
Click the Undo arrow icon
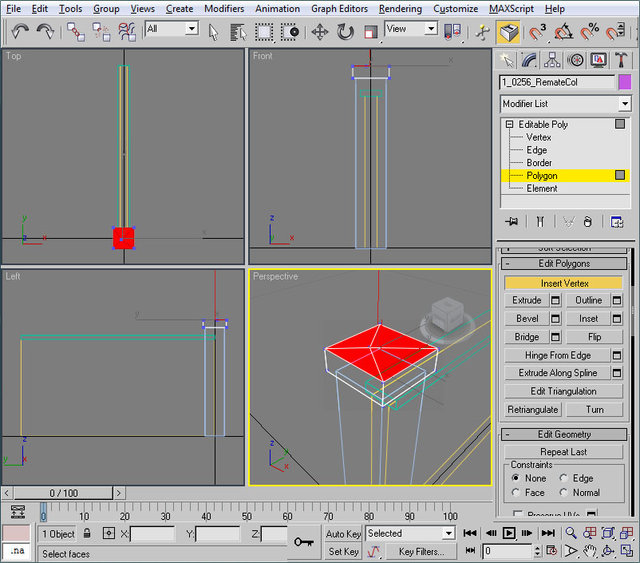click(20, 31)
